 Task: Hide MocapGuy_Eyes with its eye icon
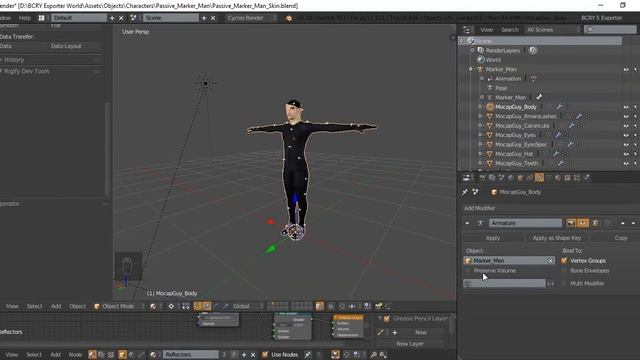626,135
